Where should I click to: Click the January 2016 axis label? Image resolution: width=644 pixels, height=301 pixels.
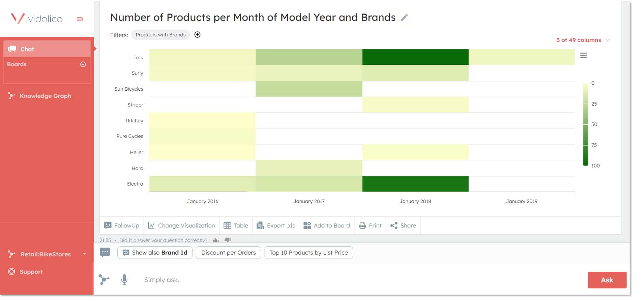point(203,201)
